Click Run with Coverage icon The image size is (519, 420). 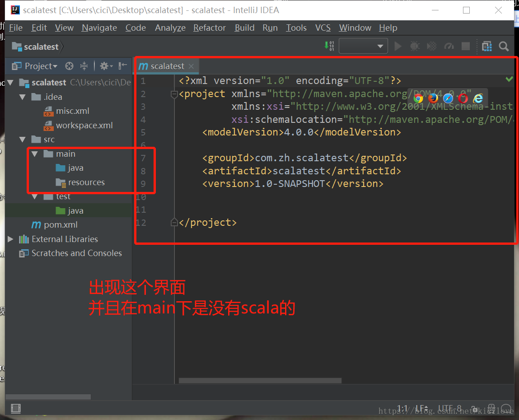point(432,46)
